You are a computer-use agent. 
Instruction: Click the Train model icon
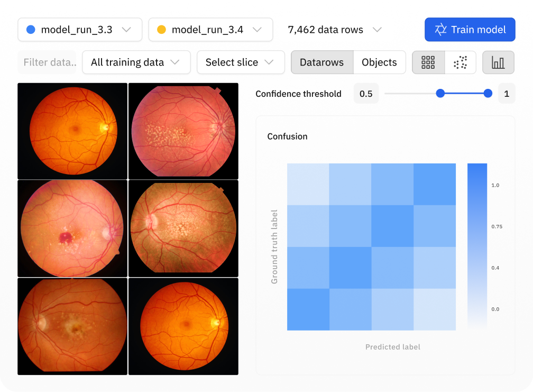pos(440,30)
